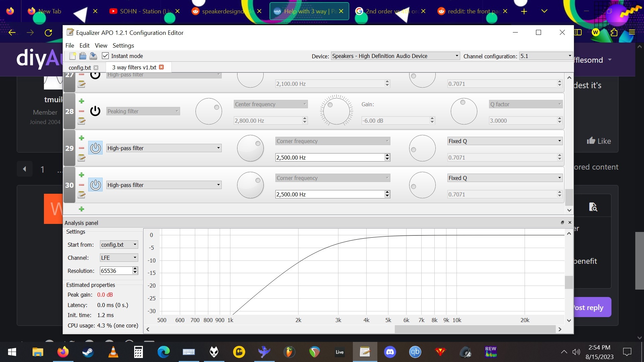Click the Save file toolbar icon

[x=93, y=56]
